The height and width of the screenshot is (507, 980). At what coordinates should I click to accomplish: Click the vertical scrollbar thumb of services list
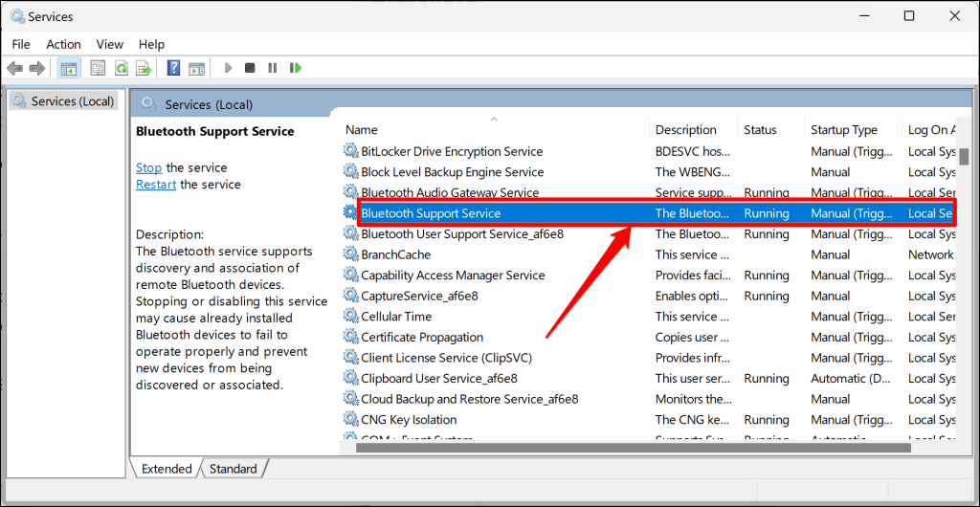[964, 155]
